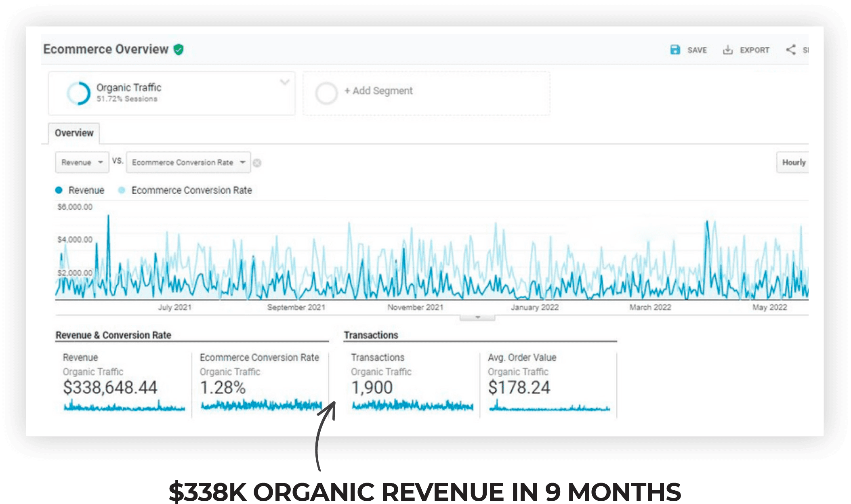Image resolution: width=851 pixels, height=504 pixels.
Task: Click the Ecommerce Overview title
Action: [x=106, y=49]
